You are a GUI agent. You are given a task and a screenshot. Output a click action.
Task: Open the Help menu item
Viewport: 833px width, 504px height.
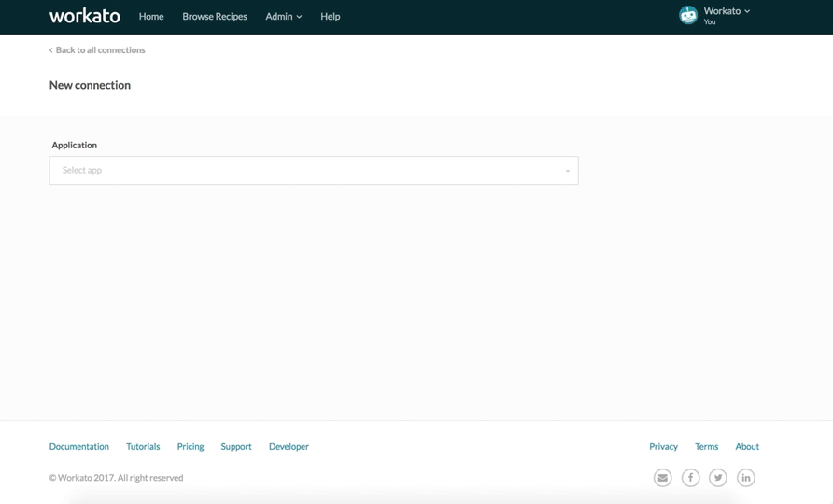331,17
